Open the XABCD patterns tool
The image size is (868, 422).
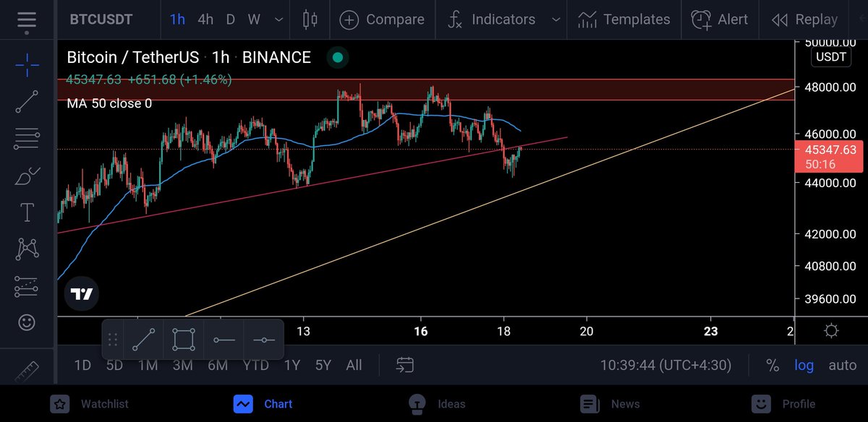point(27,249)
